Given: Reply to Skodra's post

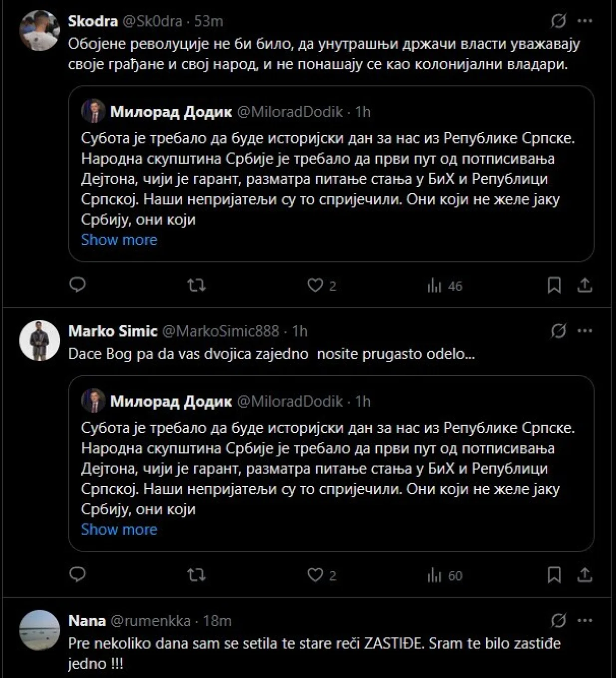Looking at the screenshot, I should (x=77, y=285).
